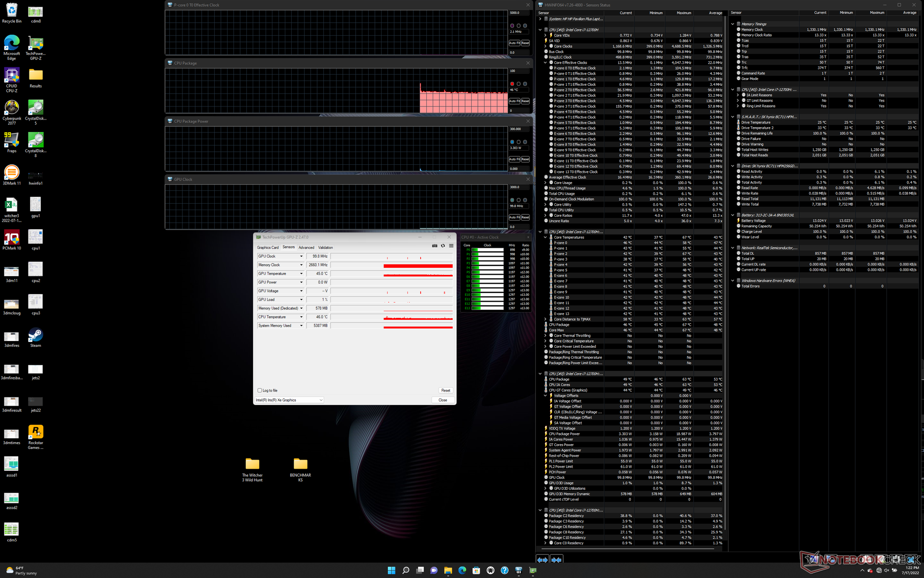Open File Explorer from the taskbar
This screenshot has width=924, height=578.
pyautogui.click(x=448, y=570)
